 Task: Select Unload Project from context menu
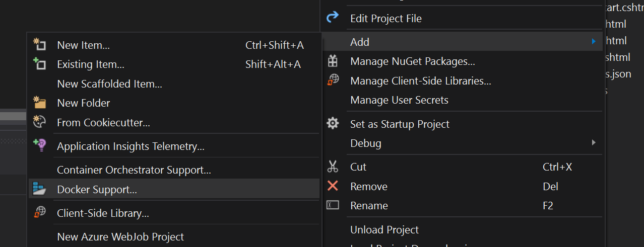[x=384, y=229]
